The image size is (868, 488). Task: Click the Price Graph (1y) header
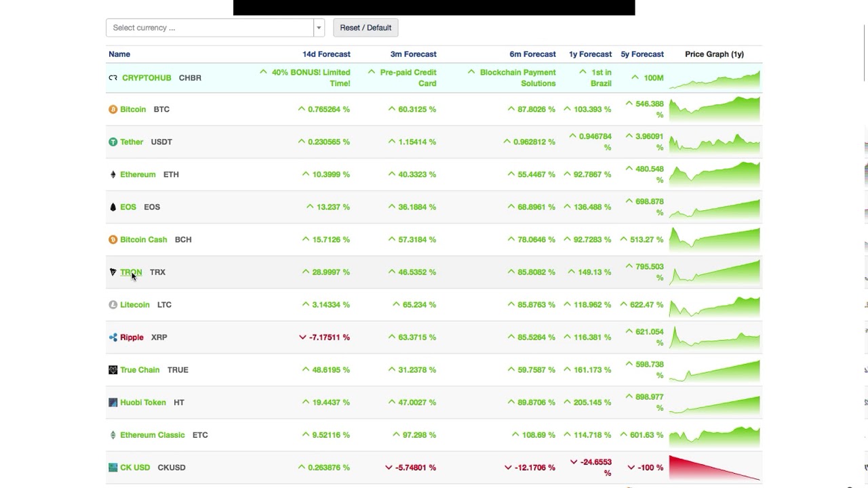click(714, 54)
